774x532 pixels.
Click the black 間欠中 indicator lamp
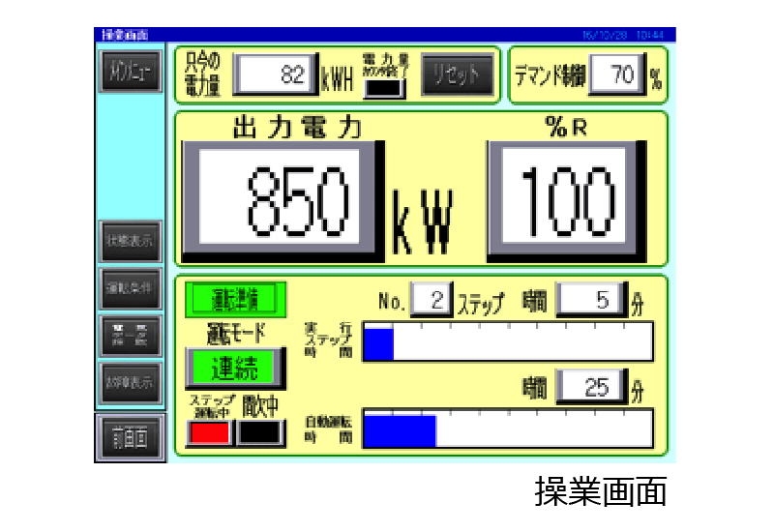[258, 431]
